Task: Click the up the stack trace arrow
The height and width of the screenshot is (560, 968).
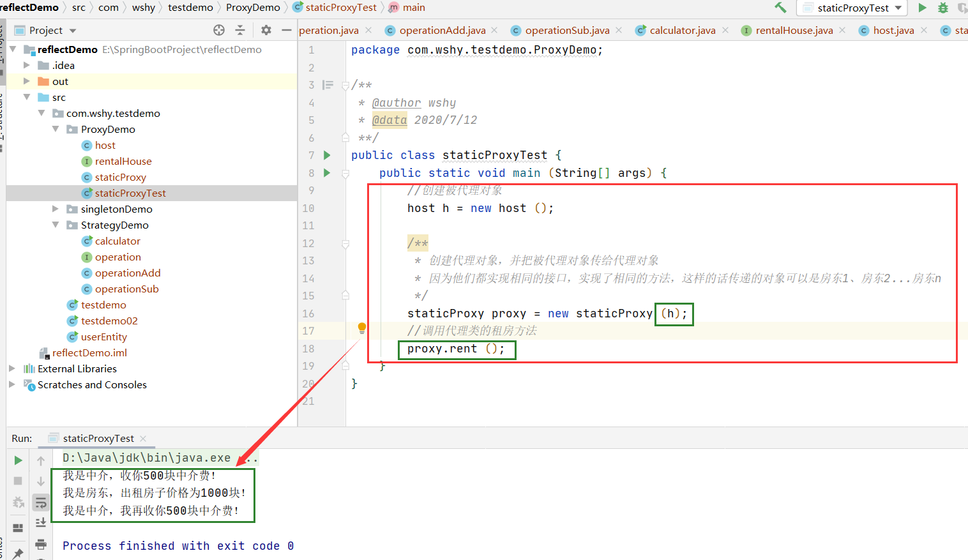Action: click(41, 460)
